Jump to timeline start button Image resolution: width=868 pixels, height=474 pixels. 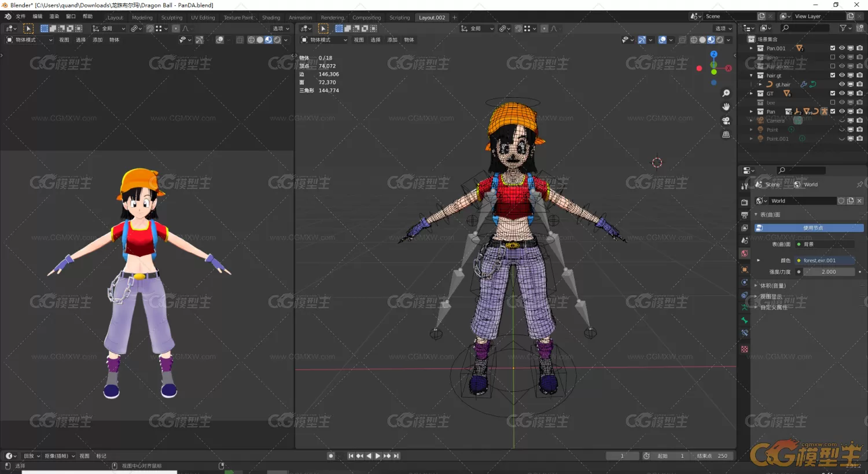point(351,456)
